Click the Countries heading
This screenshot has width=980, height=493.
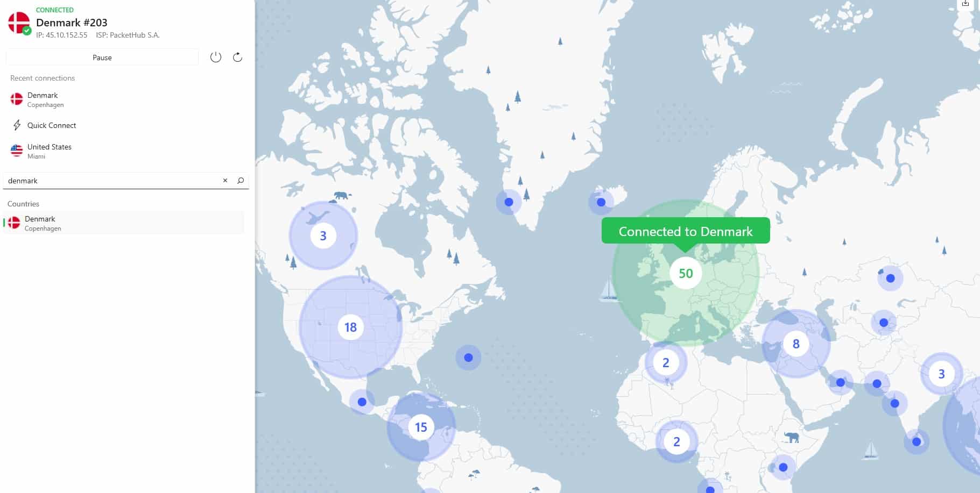(x=23, y=204)
